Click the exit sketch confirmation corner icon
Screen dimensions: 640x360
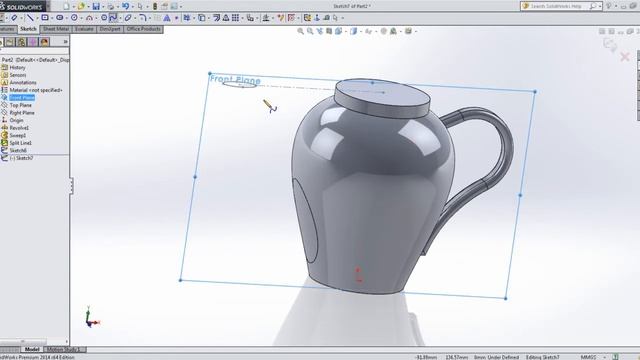click(x=610, y=44)
